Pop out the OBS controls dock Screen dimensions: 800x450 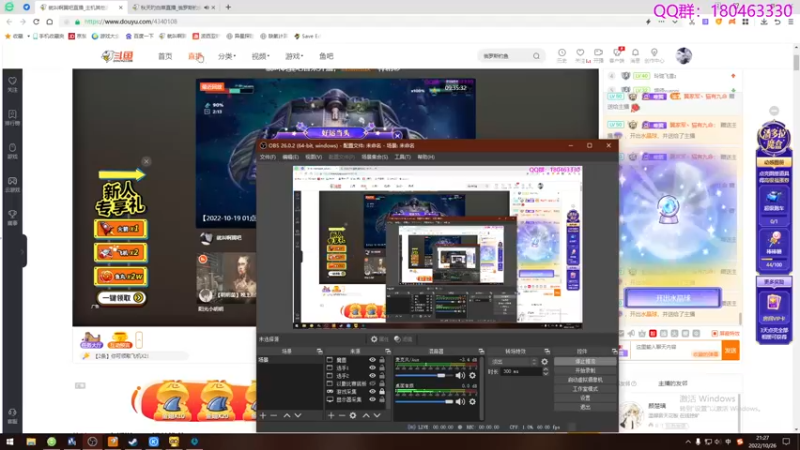tap(614, 351)
